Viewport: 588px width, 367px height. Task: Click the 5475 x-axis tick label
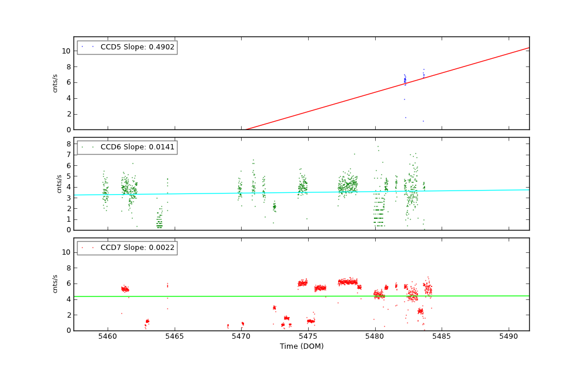308,337
